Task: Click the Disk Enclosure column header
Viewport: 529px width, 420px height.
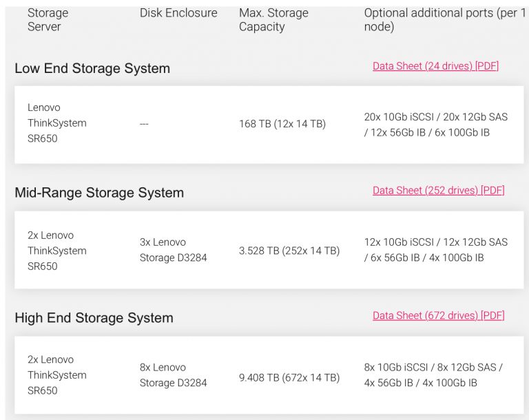Action: tap(178, 13)
